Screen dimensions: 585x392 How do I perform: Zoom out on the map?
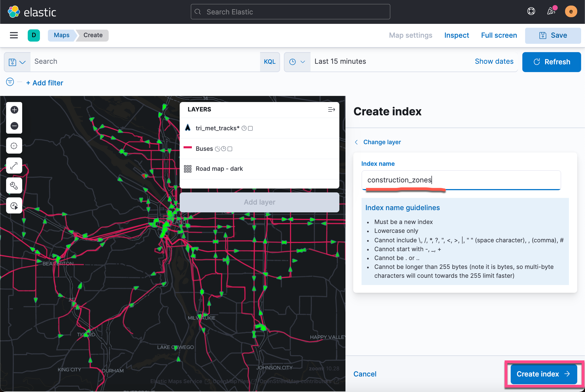(x=14, y=126)
